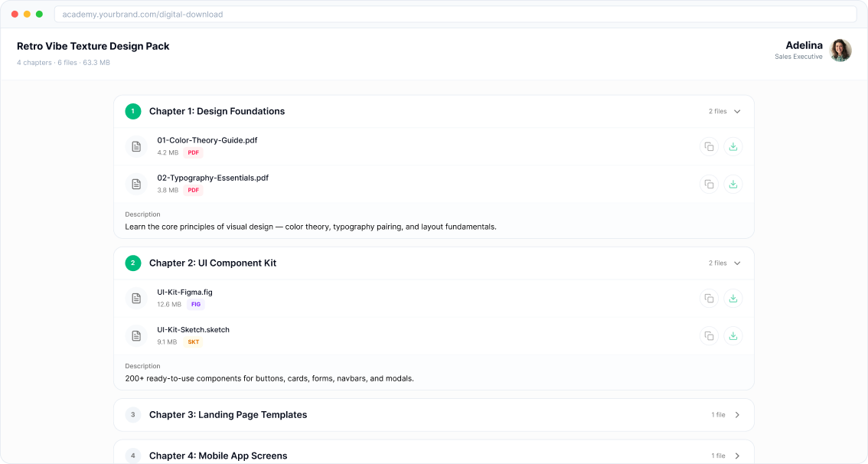This screenshot has height=464, width=868.
Task: Copy link for 02-Typography-Essentials.pdf
Action: 709,184
